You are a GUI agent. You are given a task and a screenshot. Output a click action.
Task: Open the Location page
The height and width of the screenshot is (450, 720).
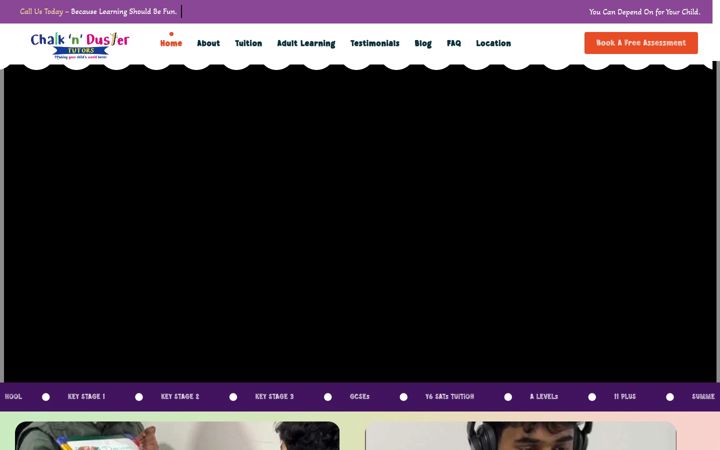493,43
